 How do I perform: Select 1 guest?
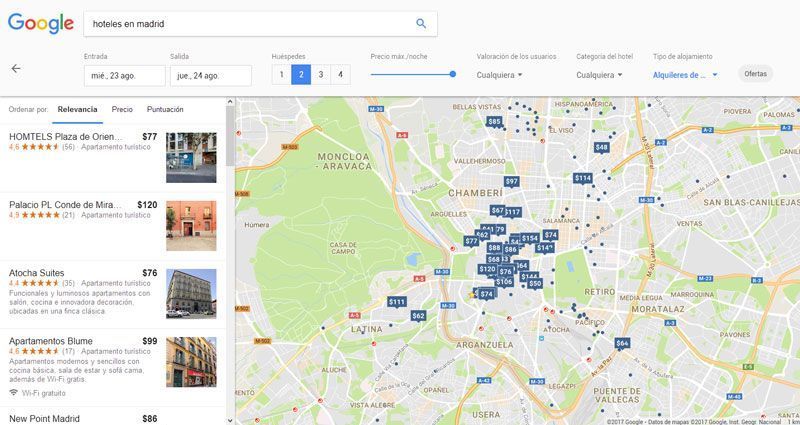(x=281, y=74)
